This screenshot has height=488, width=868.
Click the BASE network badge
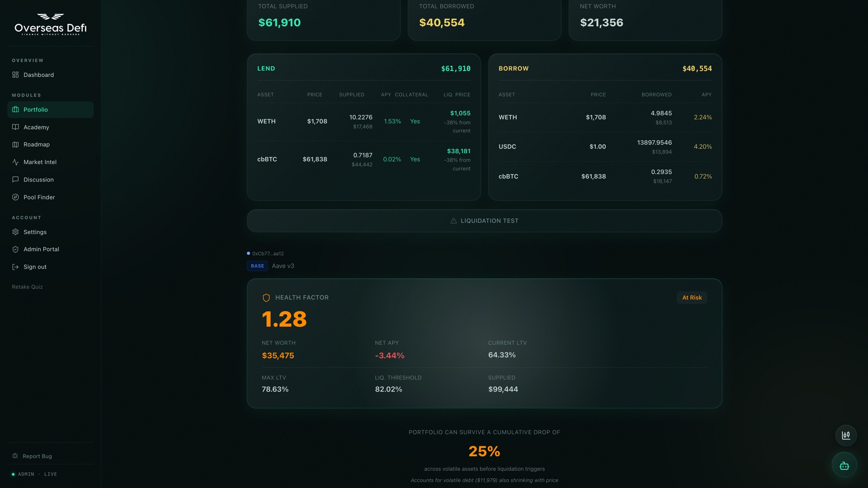pyautogui.click(x=257, y=266)
